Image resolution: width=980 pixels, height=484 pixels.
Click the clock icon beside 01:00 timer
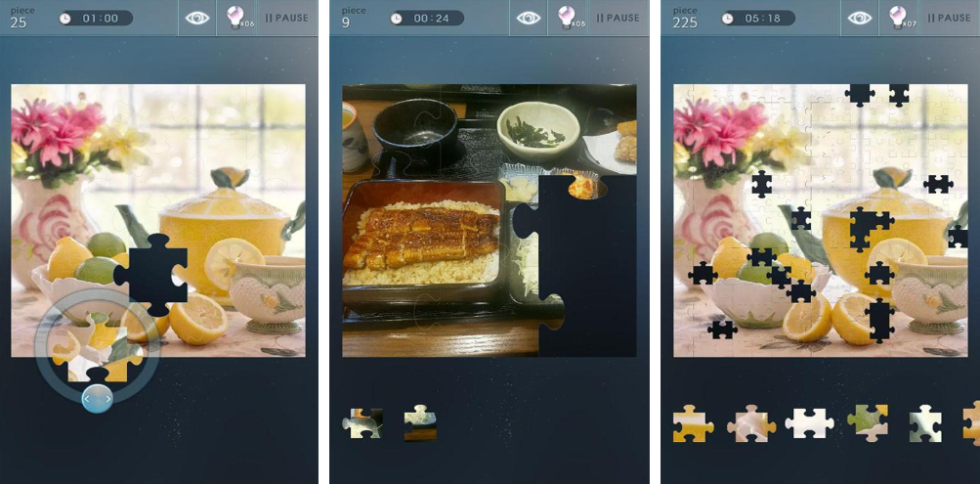(x=65, y=19)
